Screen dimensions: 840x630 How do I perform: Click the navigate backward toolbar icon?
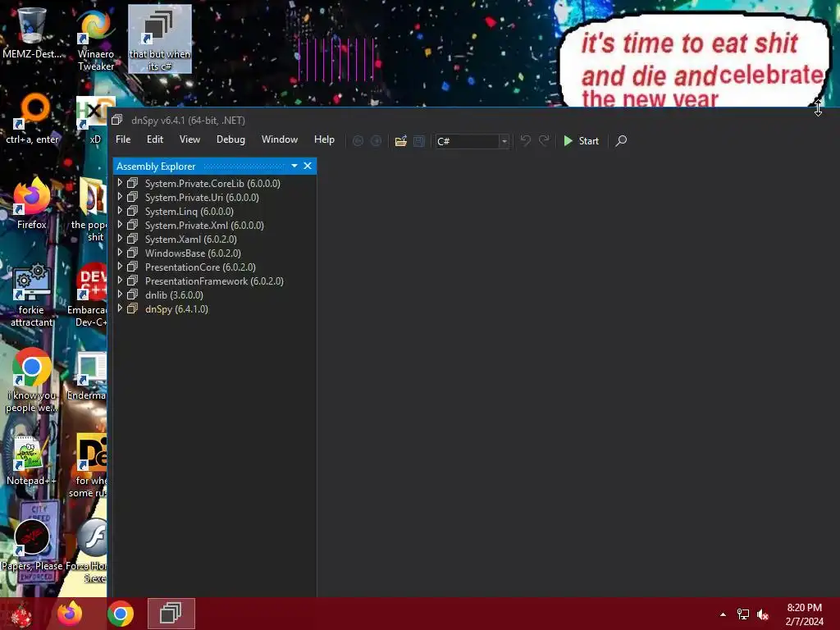click(358, 141)
